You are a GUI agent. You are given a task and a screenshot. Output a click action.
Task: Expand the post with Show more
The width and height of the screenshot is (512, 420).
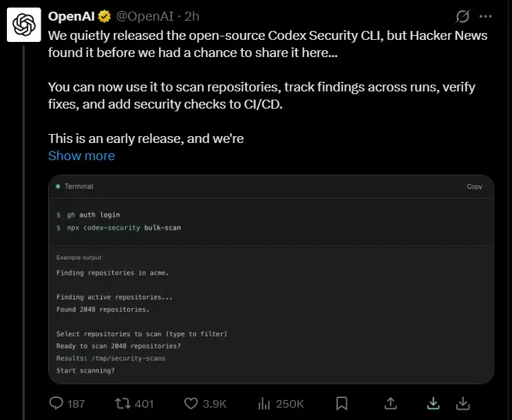81,156
